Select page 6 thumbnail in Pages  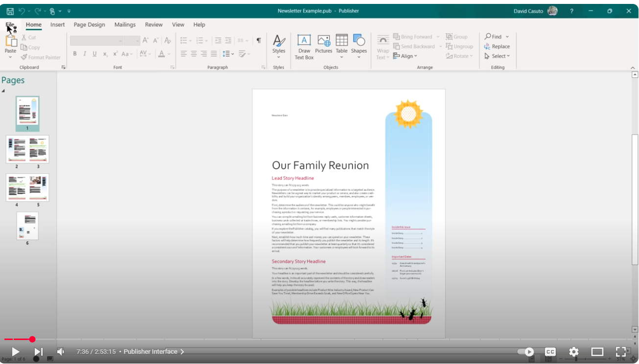(27, 226)
